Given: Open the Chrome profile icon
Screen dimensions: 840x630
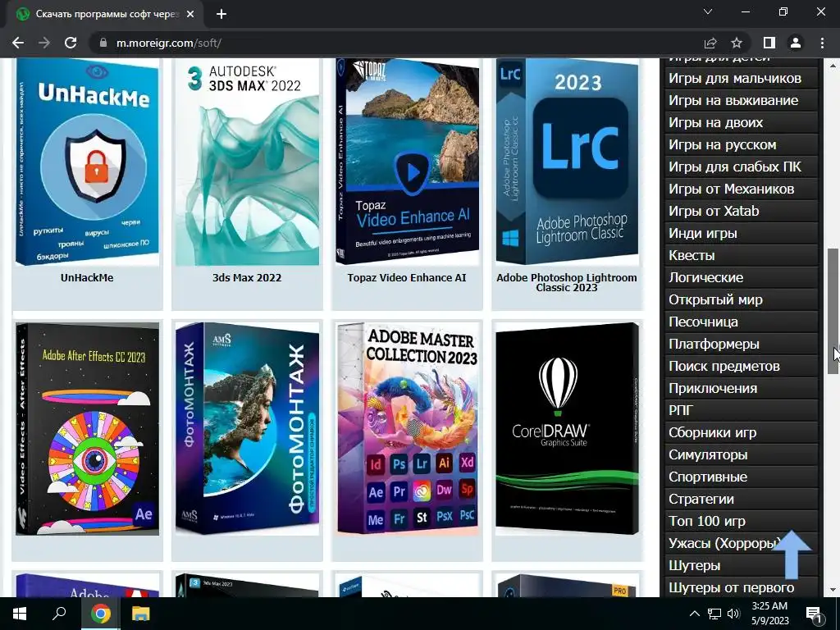Looking at the screenshot, I should (796, 43).
